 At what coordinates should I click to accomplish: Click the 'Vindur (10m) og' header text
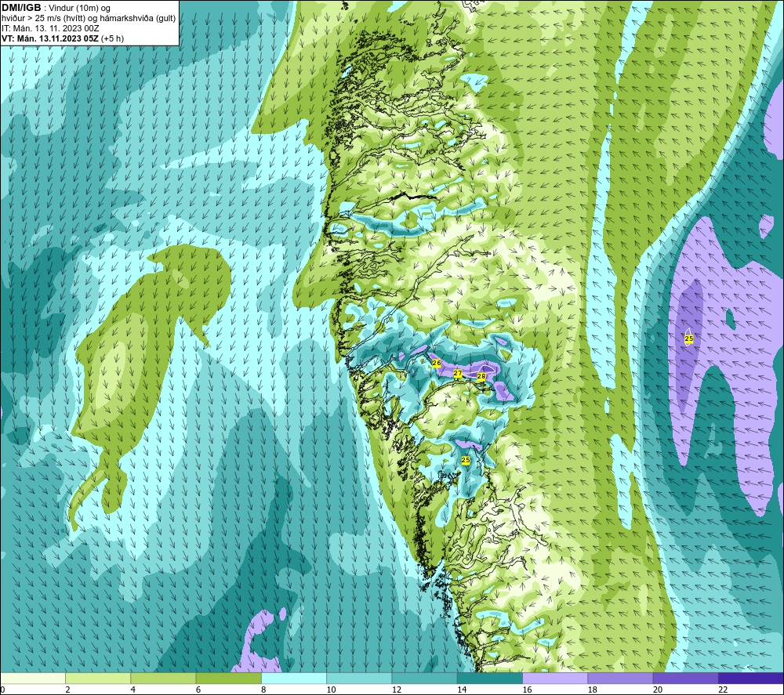click(x=79, y=9)
